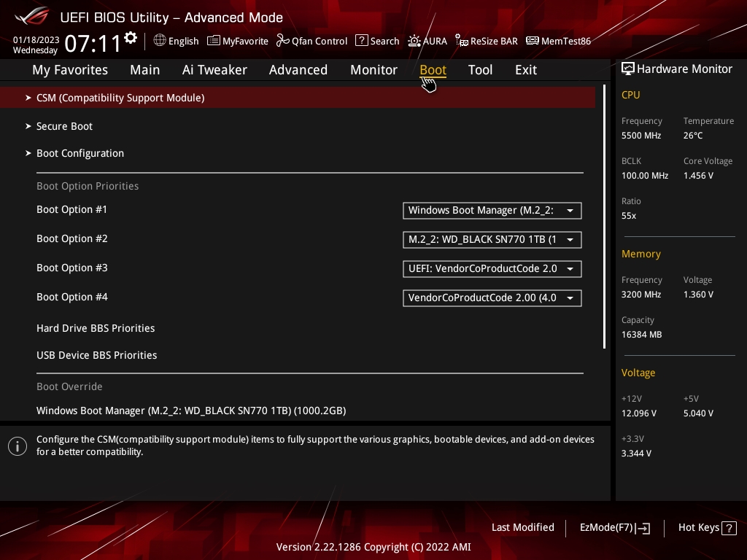Switch to the Main tab
This screenshot has height=560, width=747.
145,70
